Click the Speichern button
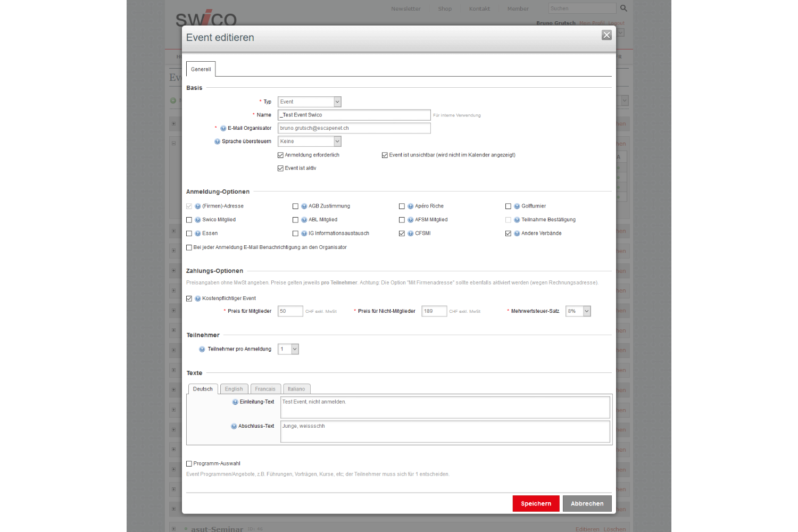The width and height of the screenshot is (798, 532). [536, 504]
